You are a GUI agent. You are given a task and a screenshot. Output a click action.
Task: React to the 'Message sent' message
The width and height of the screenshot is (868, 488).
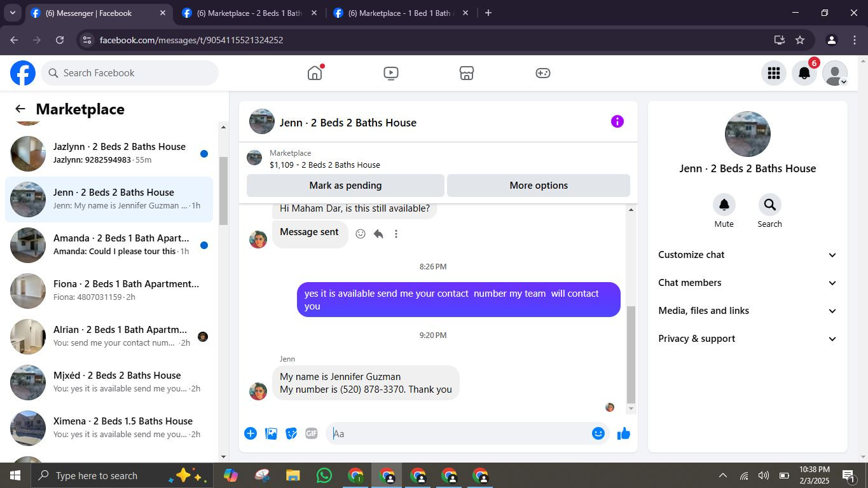(361, 234)
